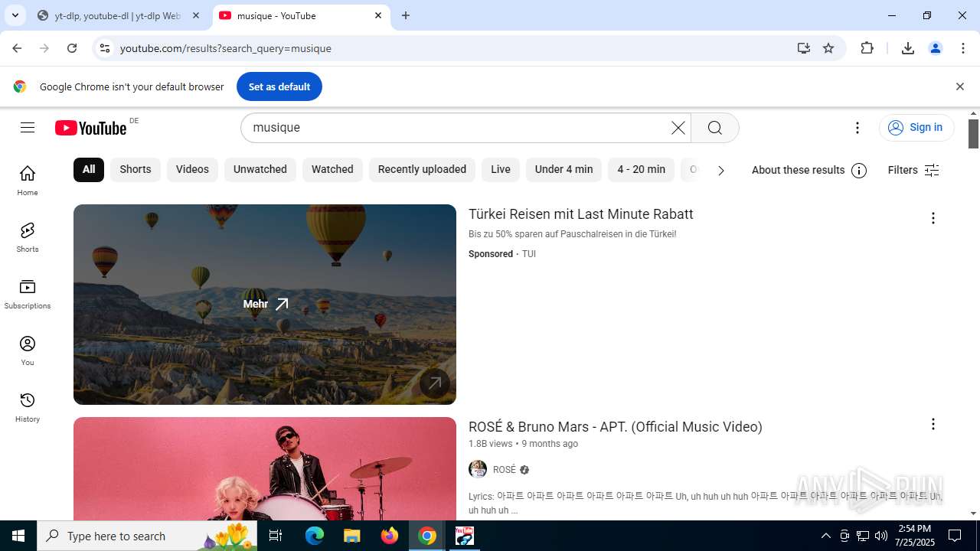View site information icon in address bar

[105, 48]
